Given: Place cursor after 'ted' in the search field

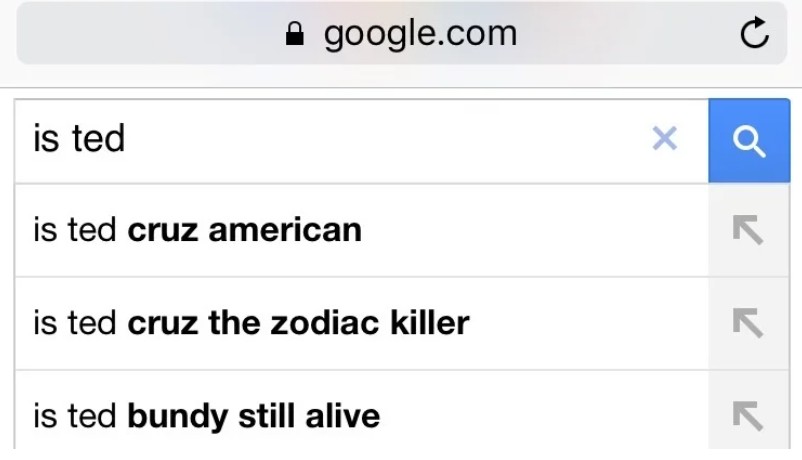Looking at the screenshot, I should (x=127, y=139).
